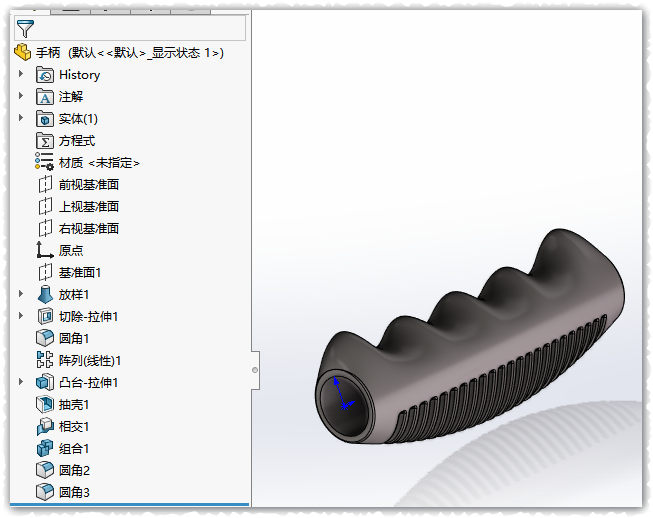Click the 基准面1 plane icon
The height and width of the screenshot is (518, 653).
(x=45, y=273)
